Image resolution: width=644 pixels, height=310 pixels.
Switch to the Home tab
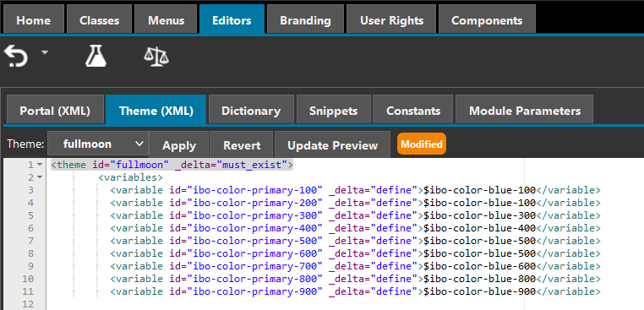coord(34,20)
